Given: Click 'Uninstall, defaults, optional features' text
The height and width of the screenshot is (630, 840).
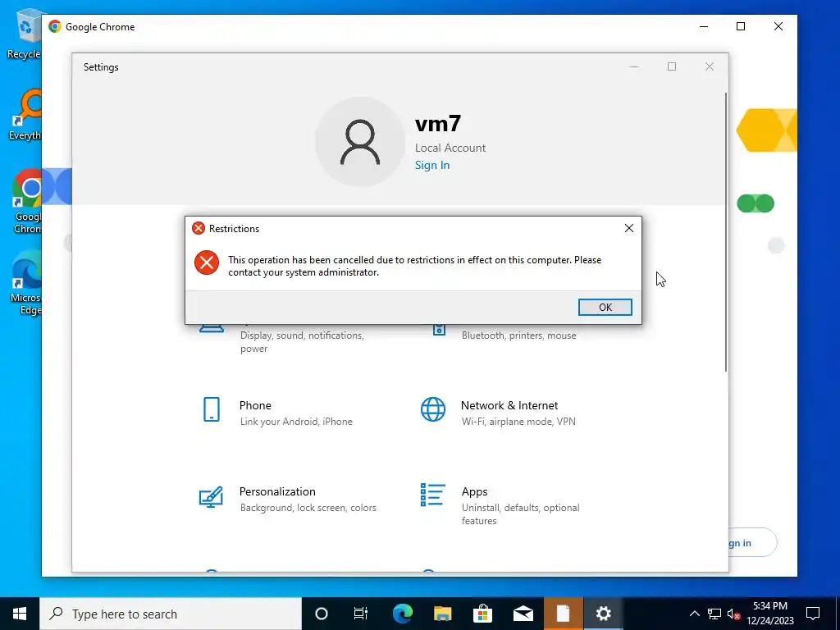Looking at the screenshot, I should (x=521, y=514).
